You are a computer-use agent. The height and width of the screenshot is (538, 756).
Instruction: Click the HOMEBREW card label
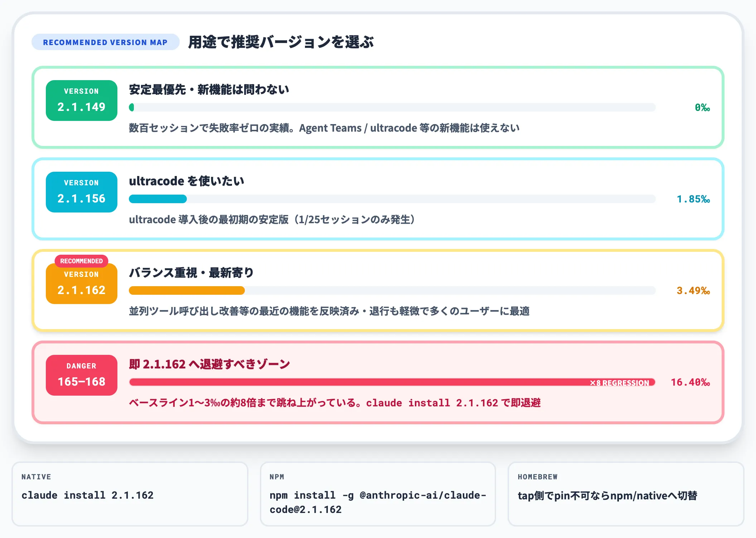pyautogui.click(x=538, y=477)
